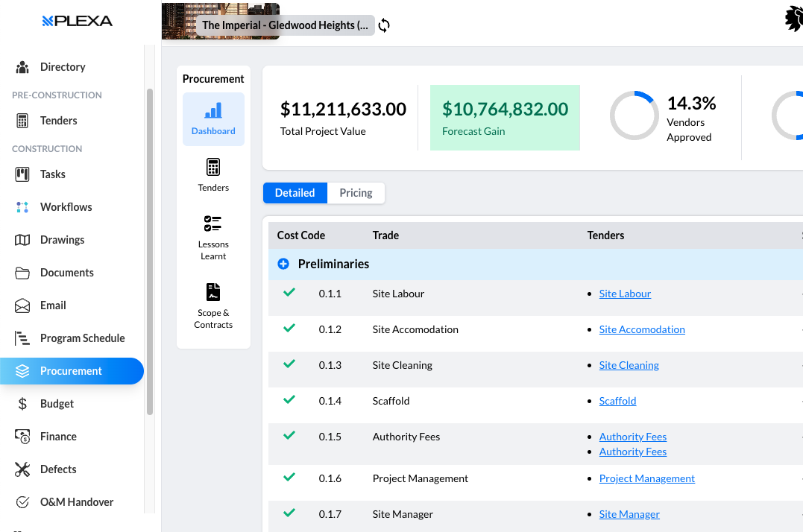Open the project selector The Imperial
This screenshot has width=803, height=532.
click(285, 25)
